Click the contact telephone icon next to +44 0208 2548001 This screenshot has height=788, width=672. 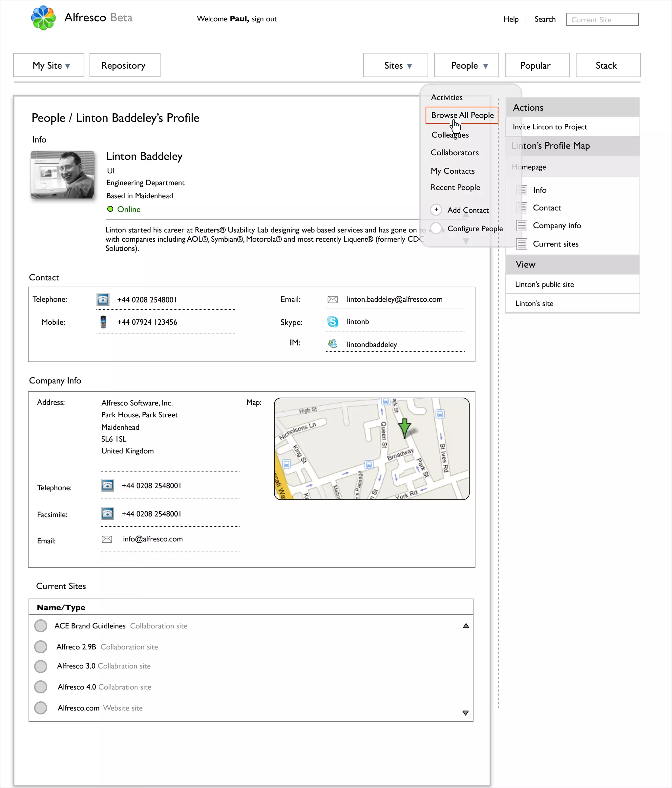(103, 299)
